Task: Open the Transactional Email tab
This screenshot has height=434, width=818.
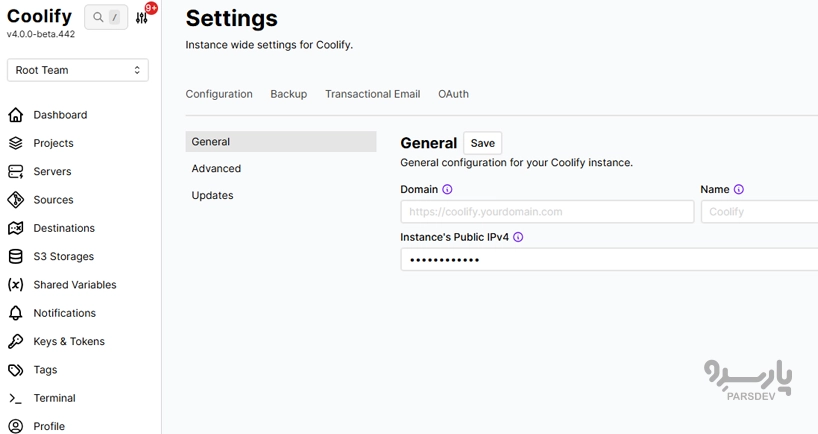Action: (x=372, y=94)
